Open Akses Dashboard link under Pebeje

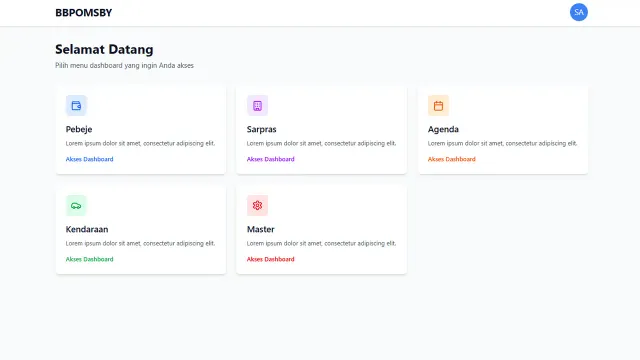[89, 159]
